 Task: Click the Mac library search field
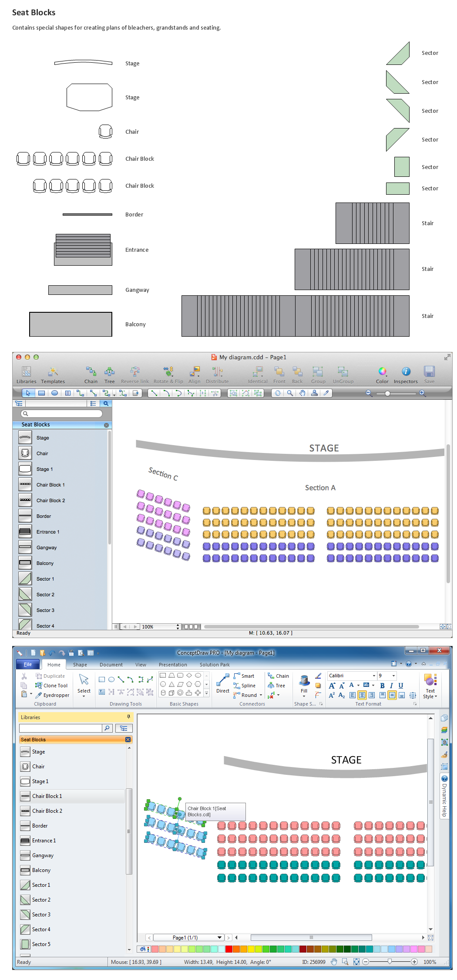[61, 413]
